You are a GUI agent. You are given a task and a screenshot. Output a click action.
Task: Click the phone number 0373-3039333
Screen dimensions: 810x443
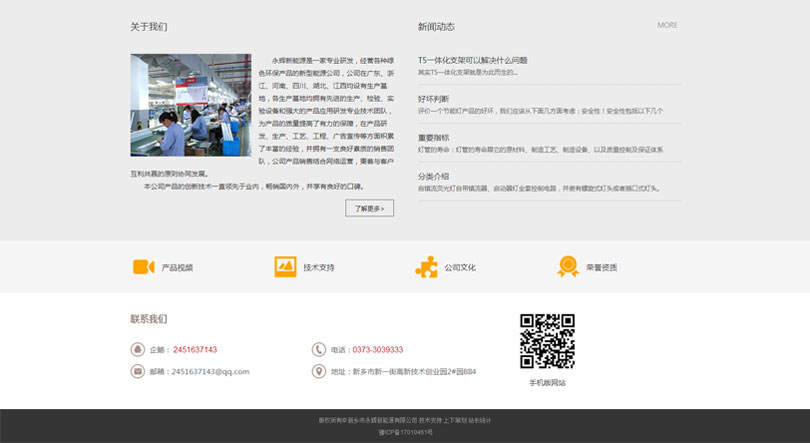pyautogui.click(x=378, y=350)
